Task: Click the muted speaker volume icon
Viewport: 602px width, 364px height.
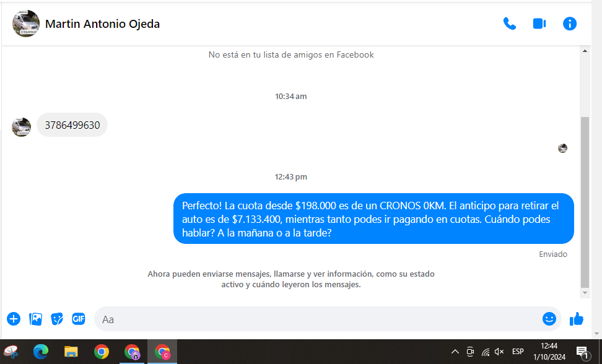Action: click(499, 352)
